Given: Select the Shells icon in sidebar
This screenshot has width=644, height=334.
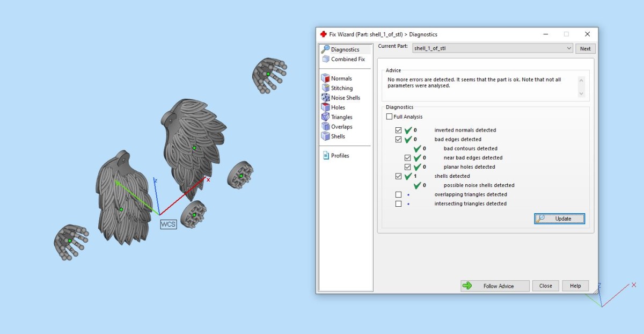Looking at the screenshot, I should [326, 136].
